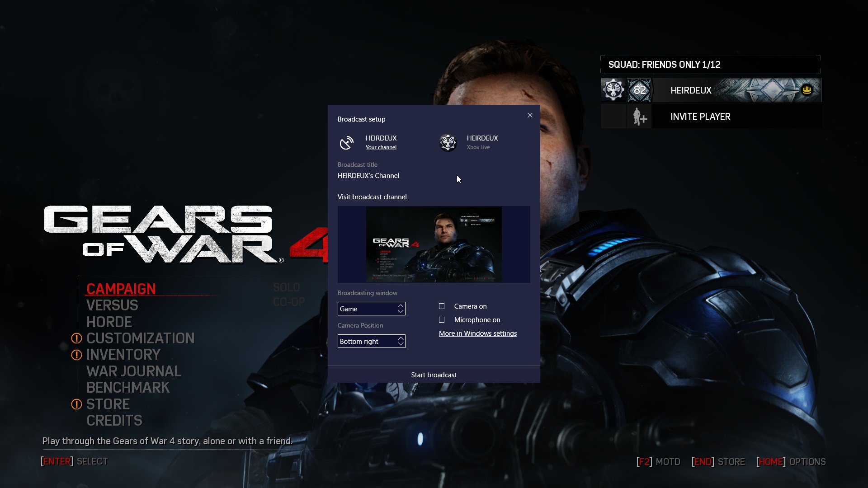Check the Camera on option in broadcast setup
Screen dimensions: 868x488
click(442, 305)
